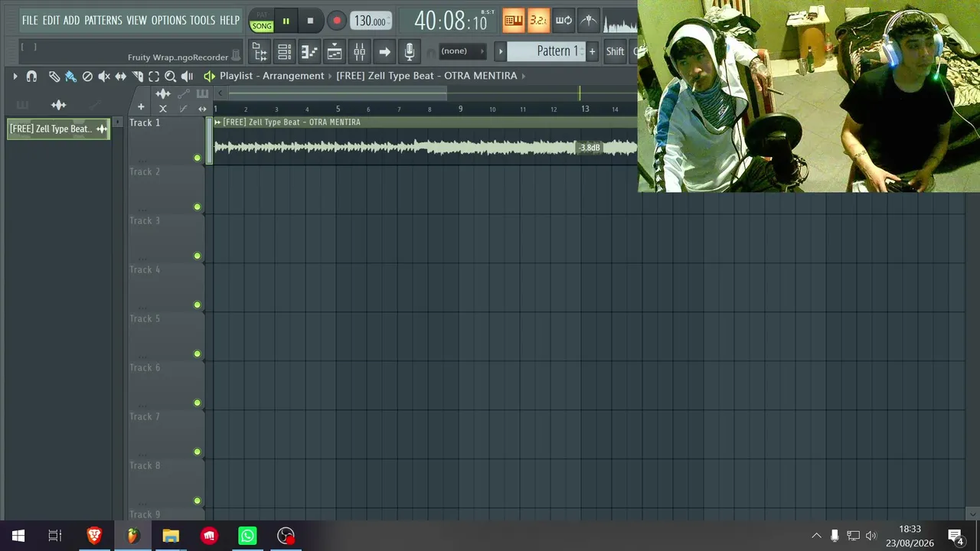Toggle the magnet snap icon
Screen dimensions: 980x551
click(x=31, y=76)
